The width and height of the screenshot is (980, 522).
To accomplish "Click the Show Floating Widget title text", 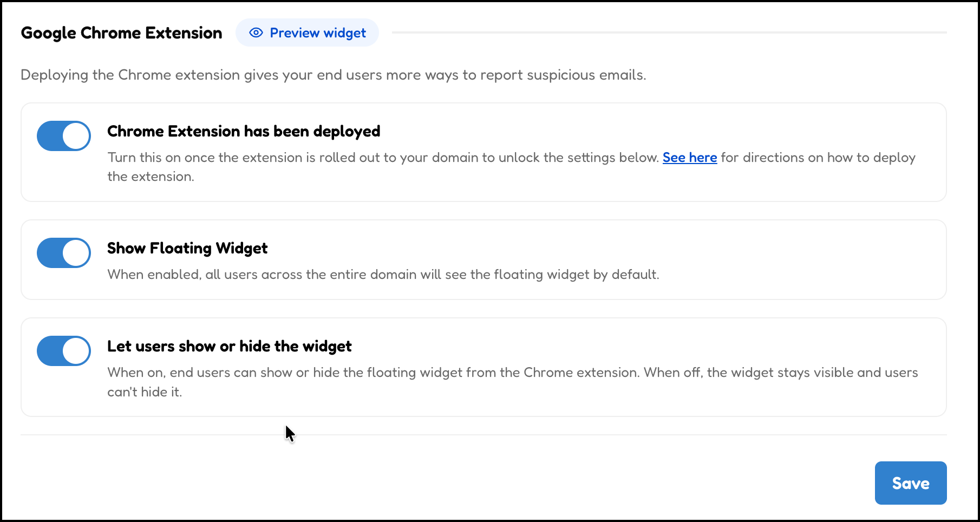I will pos(187,248).
